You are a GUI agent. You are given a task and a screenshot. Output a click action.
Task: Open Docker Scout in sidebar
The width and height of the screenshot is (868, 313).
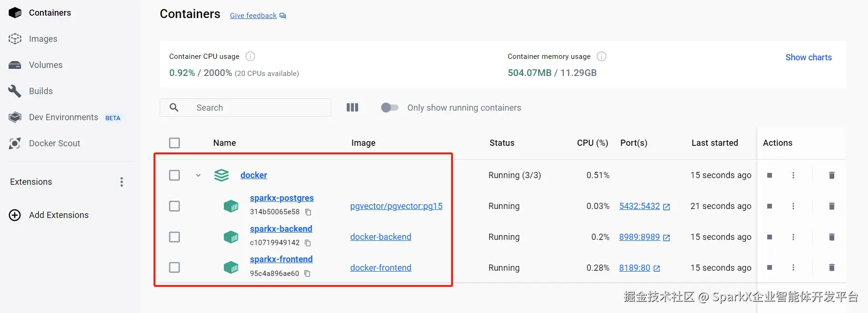point(54,143)
